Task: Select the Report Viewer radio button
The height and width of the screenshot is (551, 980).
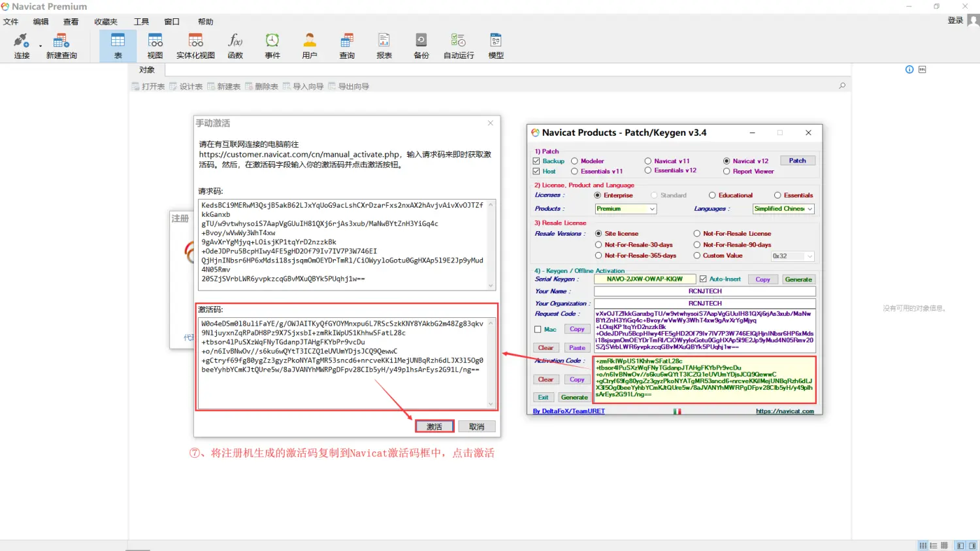Action: 727,172
